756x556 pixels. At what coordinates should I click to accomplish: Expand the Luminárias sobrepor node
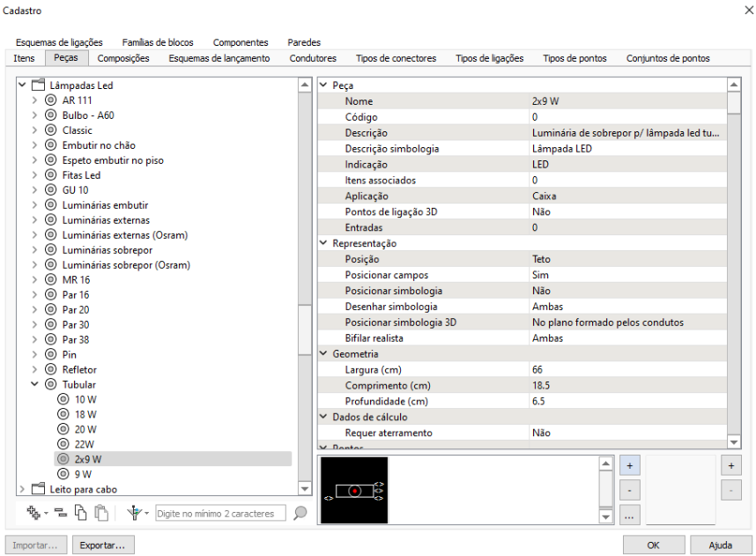[35, 249]
